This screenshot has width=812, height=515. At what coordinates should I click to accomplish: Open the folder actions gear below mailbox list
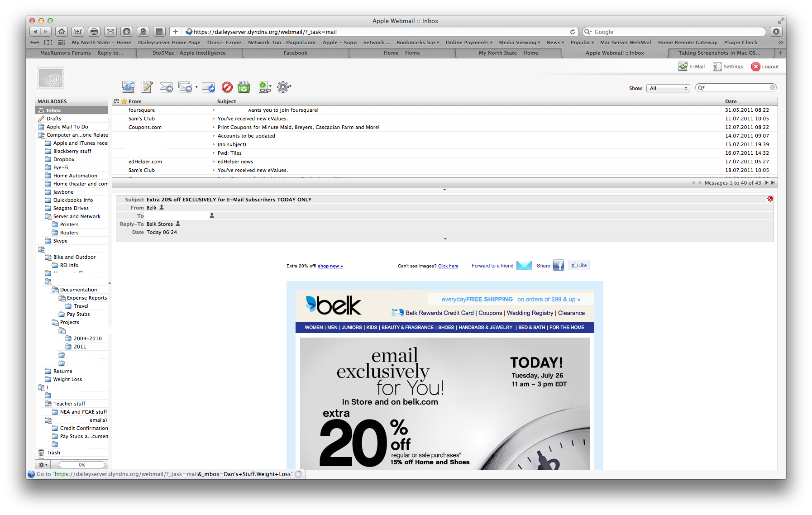tap(43, 465)
